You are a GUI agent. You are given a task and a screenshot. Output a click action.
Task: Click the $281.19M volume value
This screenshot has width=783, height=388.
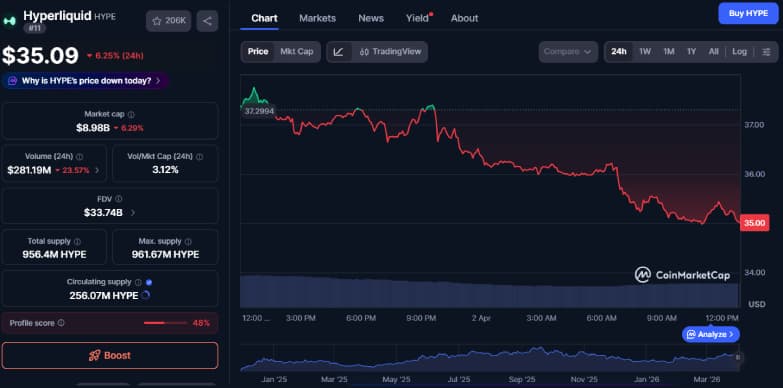(29, 170)
